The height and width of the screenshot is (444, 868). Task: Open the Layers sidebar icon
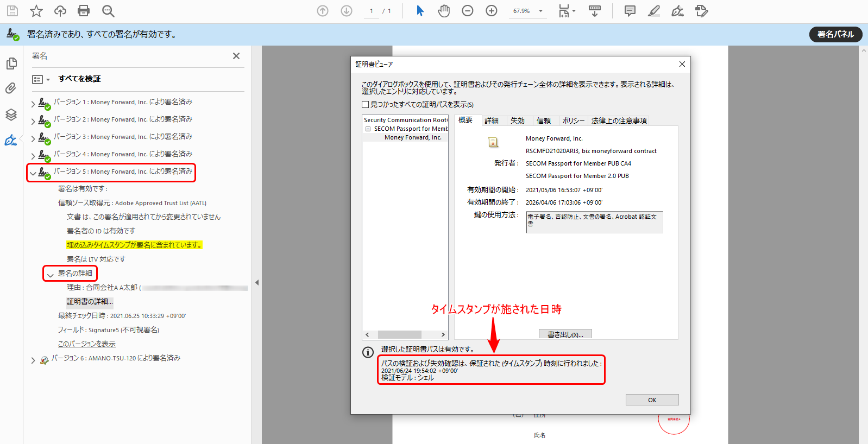pyautogui.click(x=11, y=115)
